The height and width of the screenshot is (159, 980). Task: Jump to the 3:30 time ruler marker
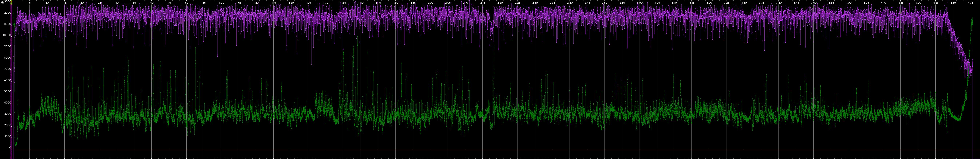(744, 3)
